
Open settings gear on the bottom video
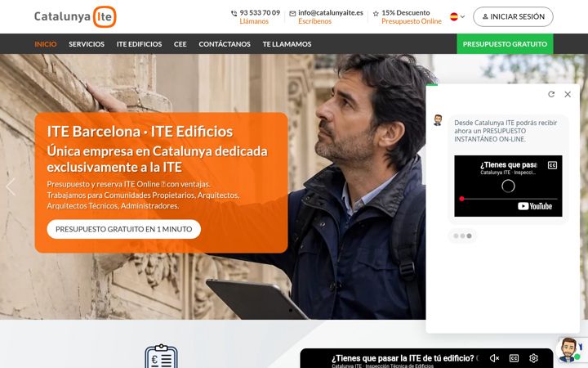point(533,358)
